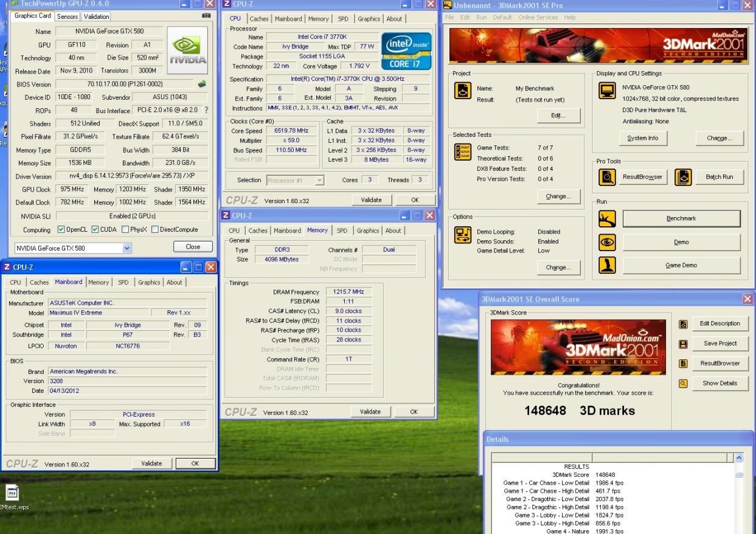Click the Save Project button
Image resolution: width=756 pixels, height=534 pixels.
click(x=720, y=344)
